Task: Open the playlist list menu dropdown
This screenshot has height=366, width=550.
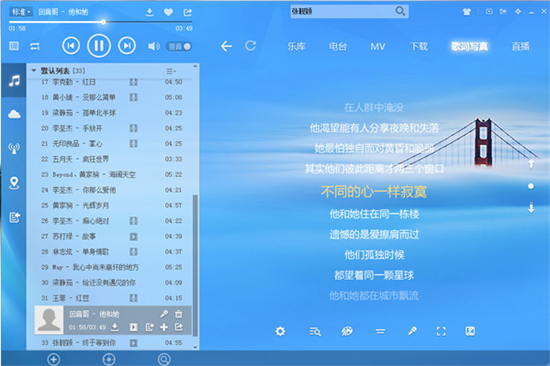Action: tap(171, 71)
